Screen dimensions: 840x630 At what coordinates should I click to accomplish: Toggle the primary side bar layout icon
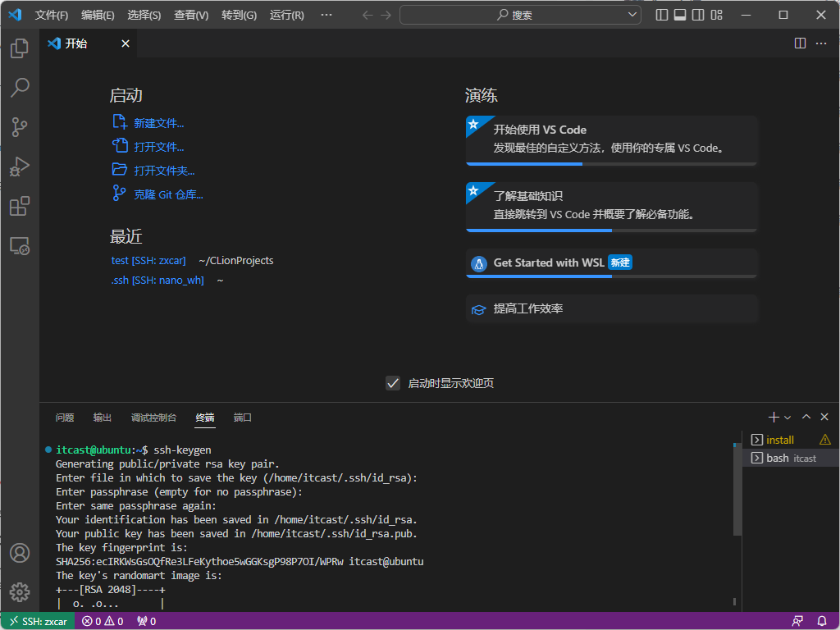(662, 15)
